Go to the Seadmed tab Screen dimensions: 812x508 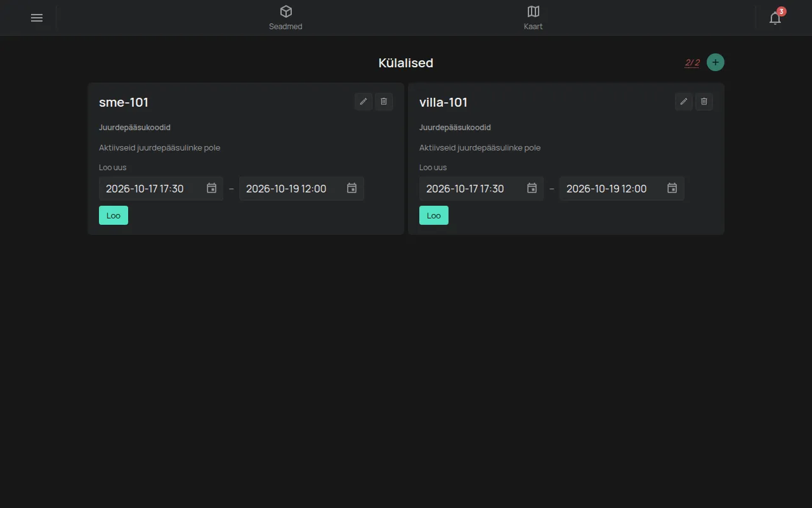[285, 18]
